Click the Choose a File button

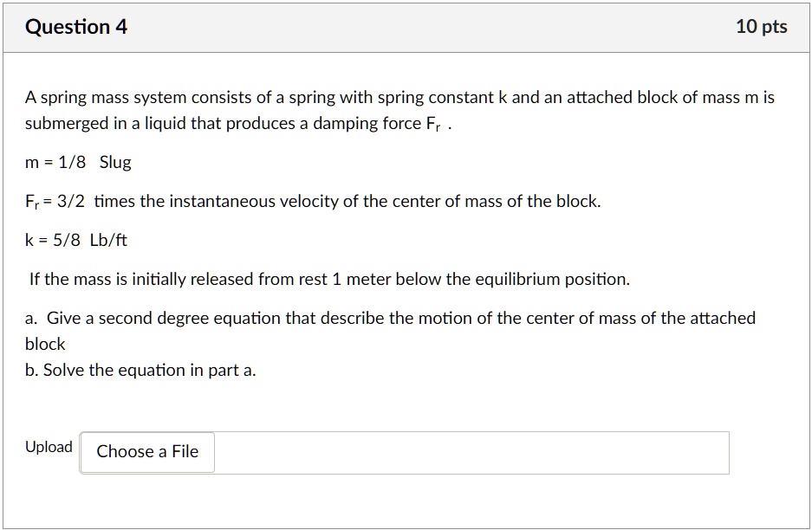tap(146, 451)
